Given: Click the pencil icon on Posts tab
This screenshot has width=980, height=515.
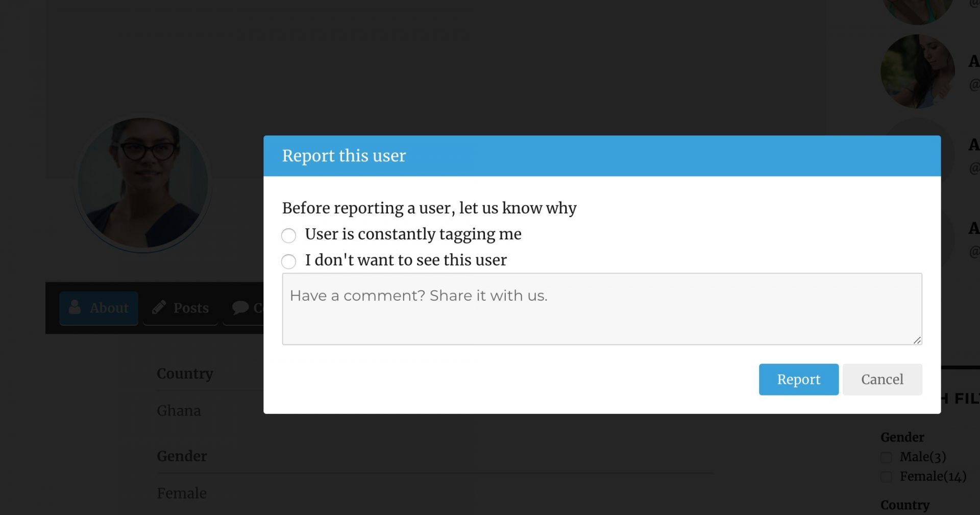Looking at the screenshot, I should click(159, 307).
